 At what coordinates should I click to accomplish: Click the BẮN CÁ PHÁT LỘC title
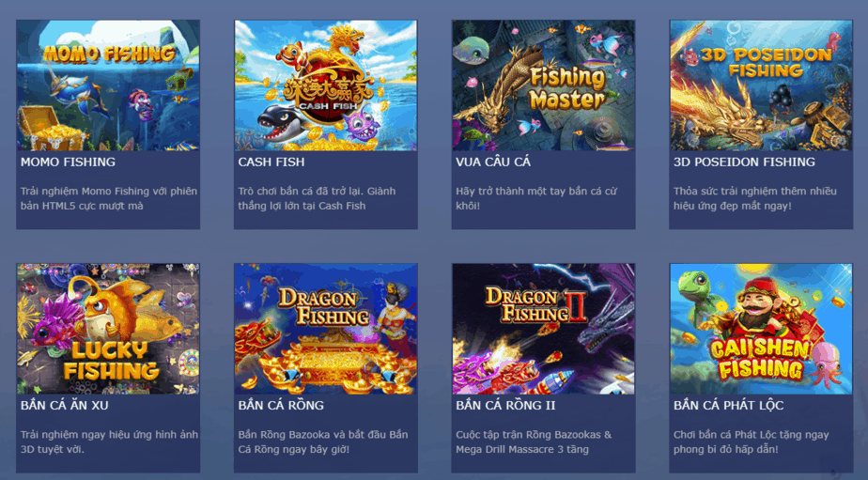[x=729, y=405]
